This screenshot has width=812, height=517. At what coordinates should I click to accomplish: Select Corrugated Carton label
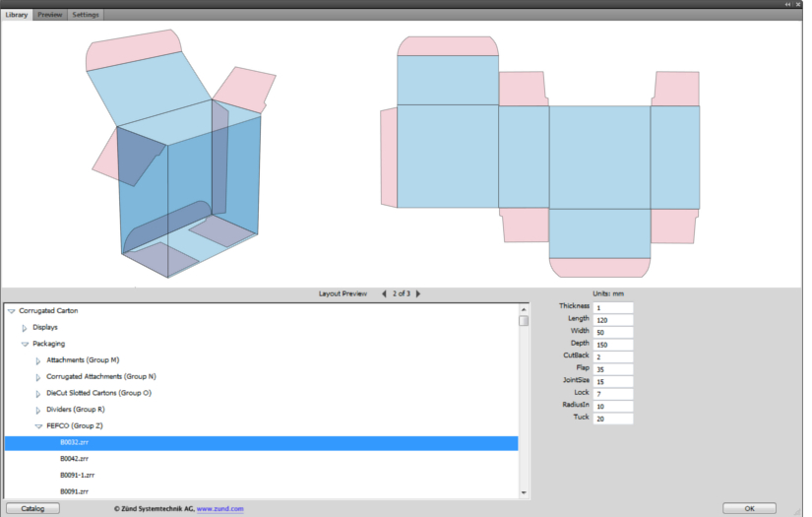(x=48, y=311)
